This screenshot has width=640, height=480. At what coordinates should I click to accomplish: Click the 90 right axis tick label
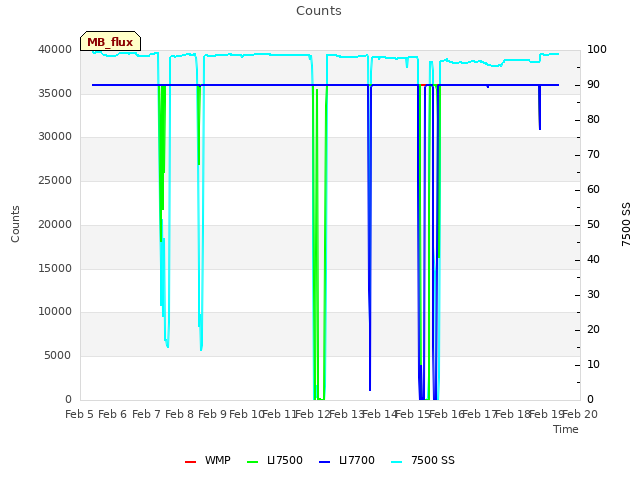click(x=593, y=84)
